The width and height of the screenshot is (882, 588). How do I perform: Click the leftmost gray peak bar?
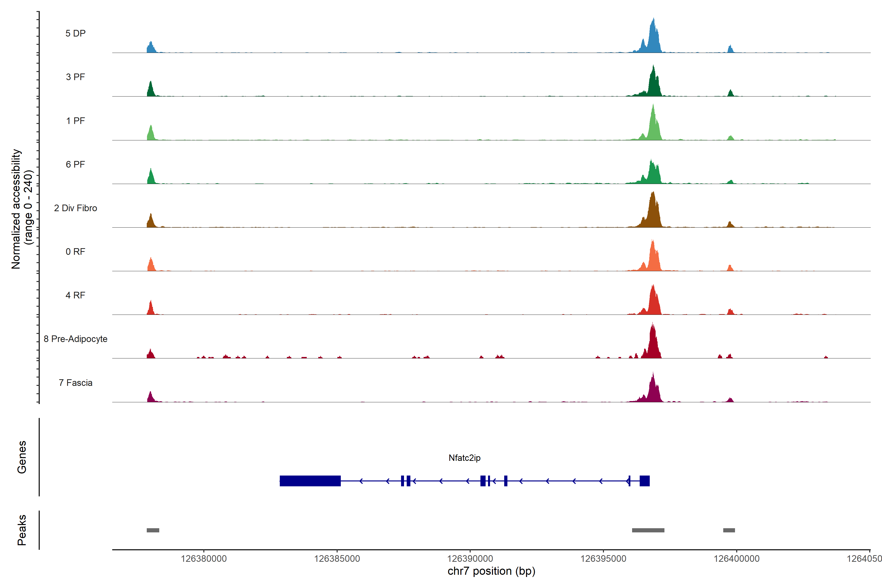tap(153, 530)
